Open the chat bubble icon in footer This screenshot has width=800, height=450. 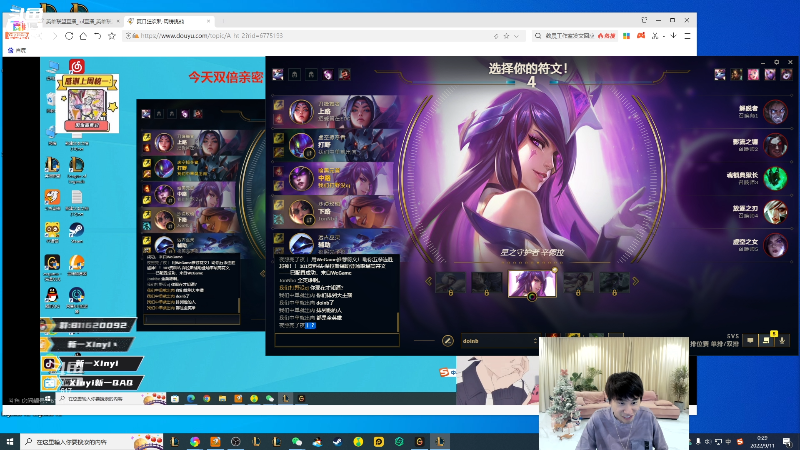point(750,340)
